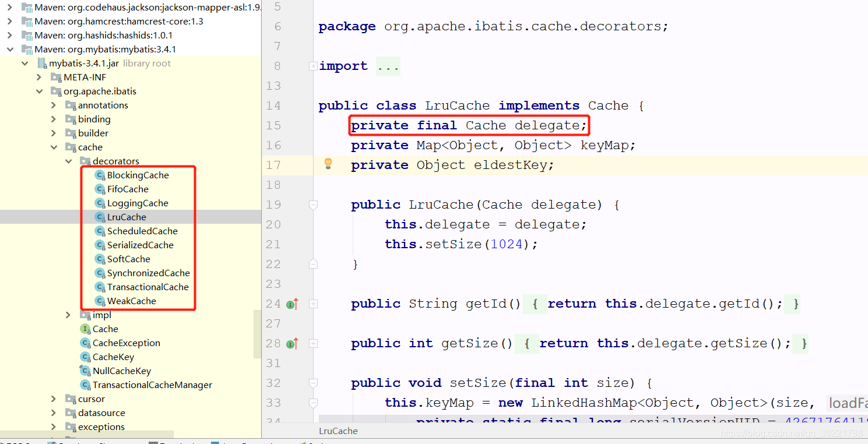Click the CacheException class icon
The height and width of the screenshot is (444, 868).
coord(85,343)
